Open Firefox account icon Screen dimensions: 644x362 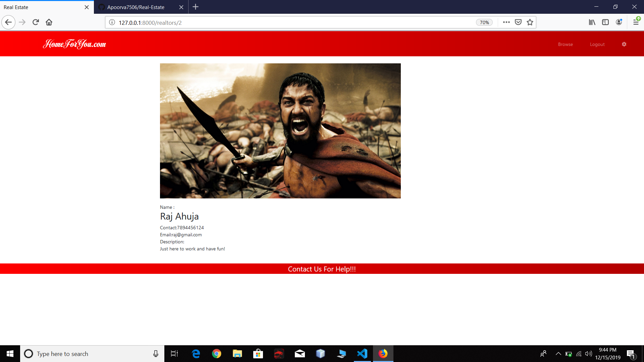pyautogui.click(x=619, y=22)
